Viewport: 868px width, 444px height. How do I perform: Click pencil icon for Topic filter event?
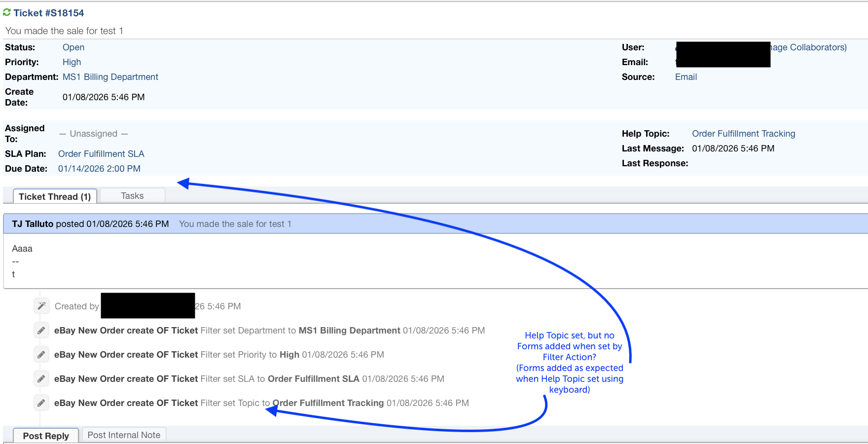(x=41, y=403)
